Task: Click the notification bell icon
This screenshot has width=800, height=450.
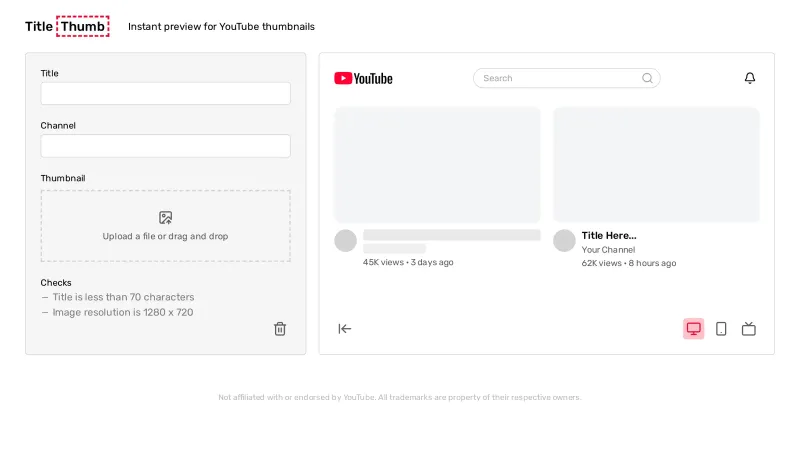Action: click(x=750, y=78)
